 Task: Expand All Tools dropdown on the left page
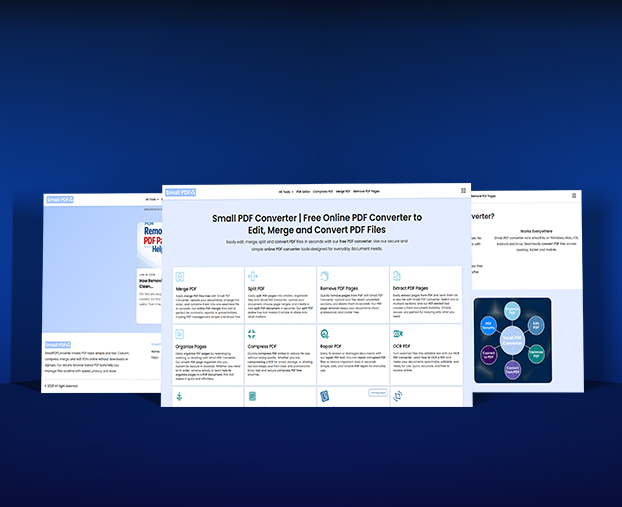(152, 200)
